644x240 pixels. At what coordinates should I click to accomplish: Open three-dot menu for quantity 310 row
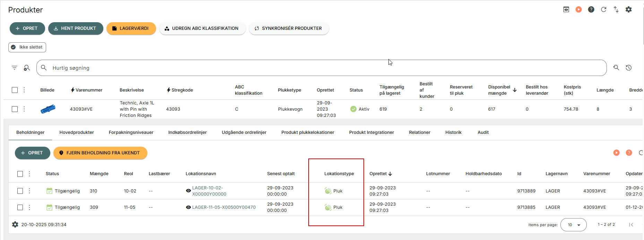tap(29, 191)
